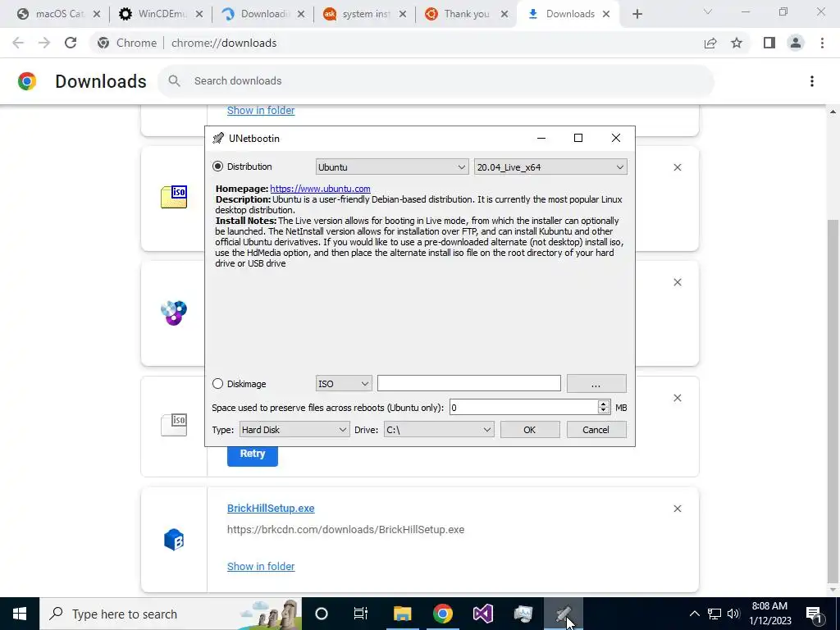
Task: Open Chrome's three-dot menu
Action: pos(822,43)
